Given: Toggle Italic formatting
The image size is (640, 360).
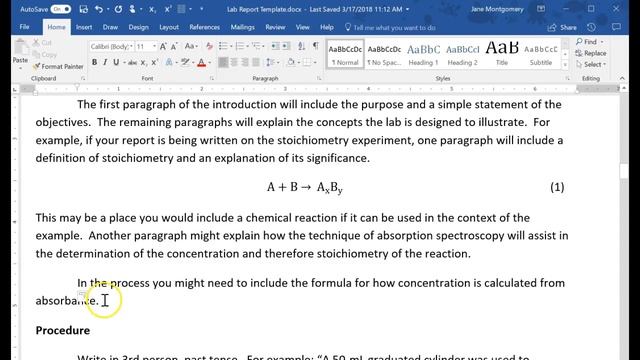Looking at the screenshot, I should [105, 62].
